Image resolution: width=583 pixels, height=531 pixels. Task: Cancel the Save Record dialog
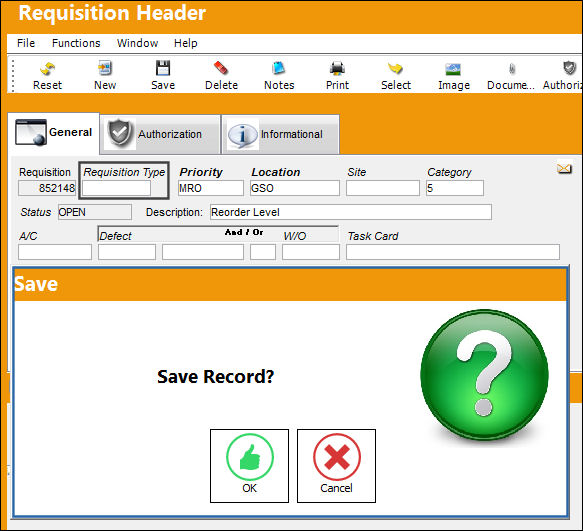tap(336, 466)
